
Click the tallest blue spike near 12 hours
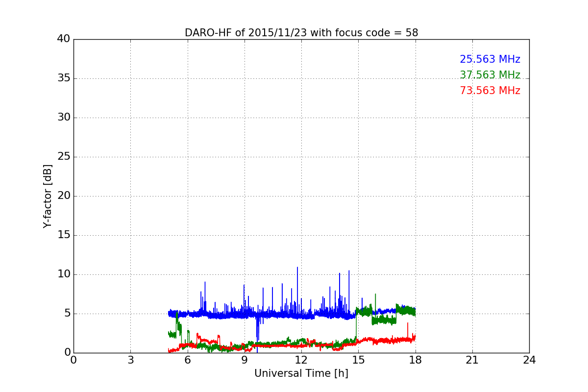pyautogui.click(x=297, y=268)
